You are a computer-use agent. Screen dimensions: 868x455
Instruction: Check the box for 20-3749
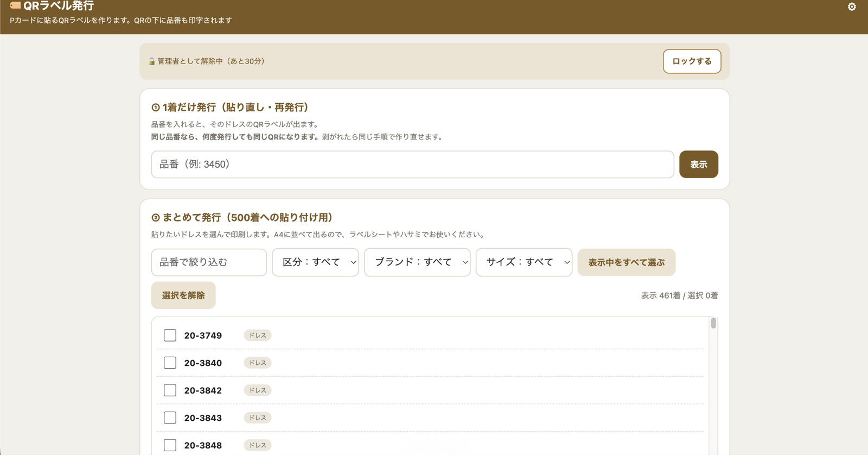[x=170, y=336]
